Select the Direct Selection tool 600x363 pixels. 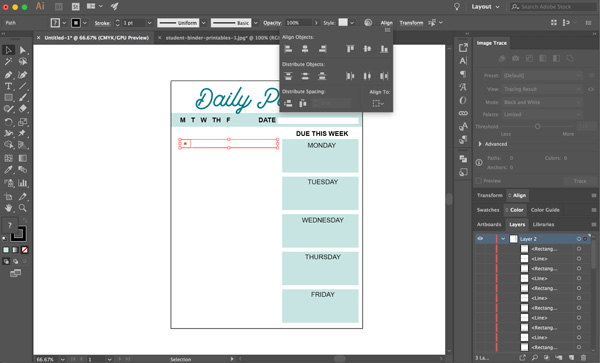pos(23,50)
